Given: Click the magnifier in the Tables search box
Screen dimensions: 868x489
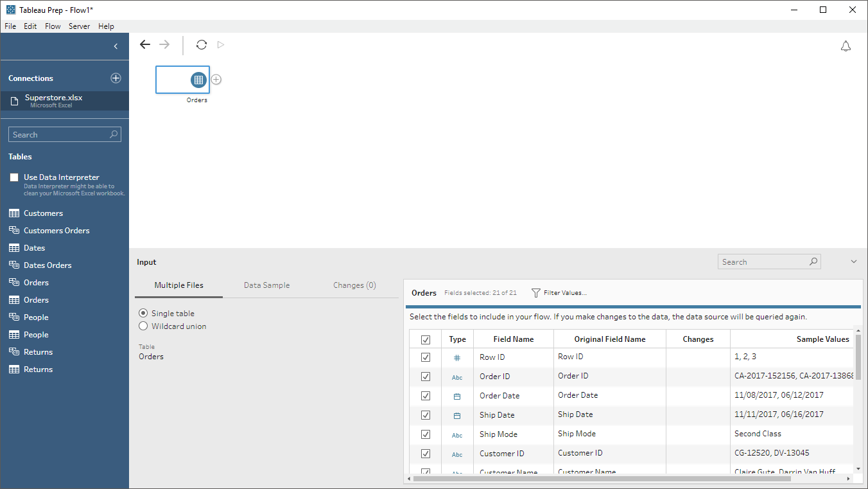Looking at the screenshot, I should [114, 134].
